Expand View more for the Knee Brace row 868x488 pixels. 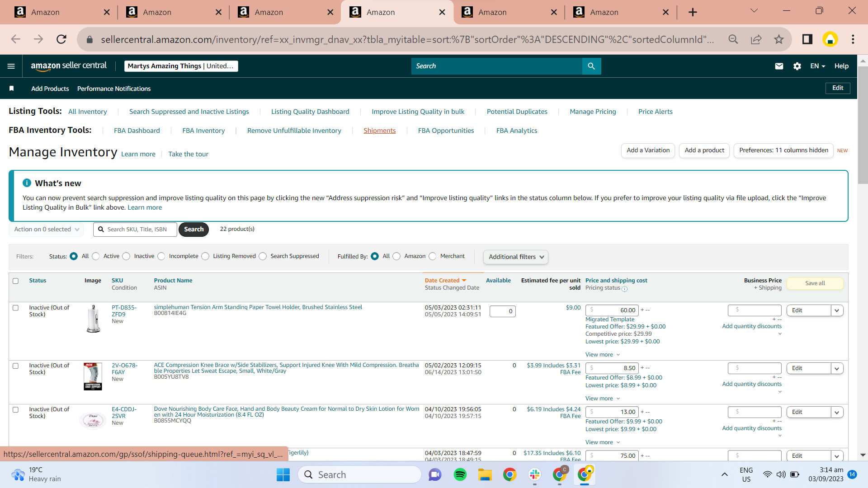click(x=603, y=399)
